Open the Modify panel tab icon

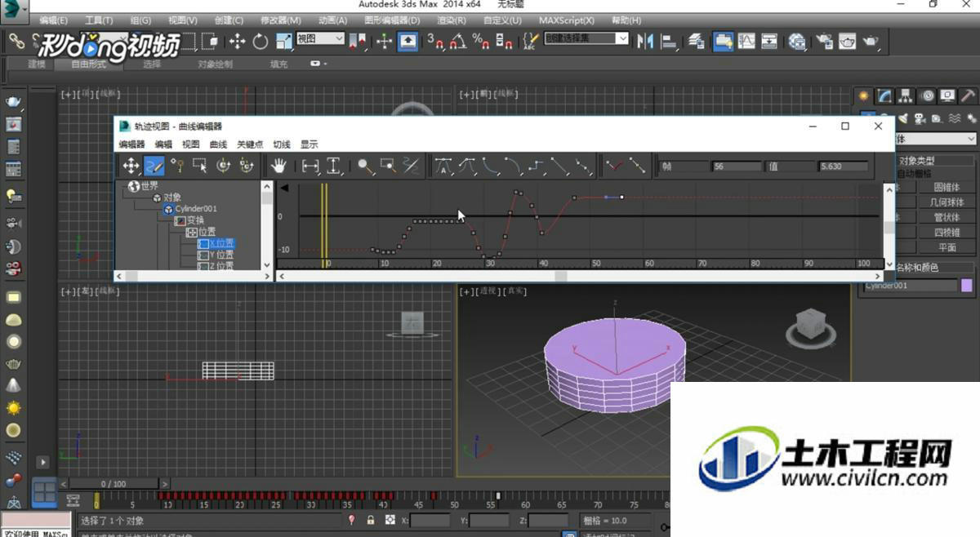[884, 95]
